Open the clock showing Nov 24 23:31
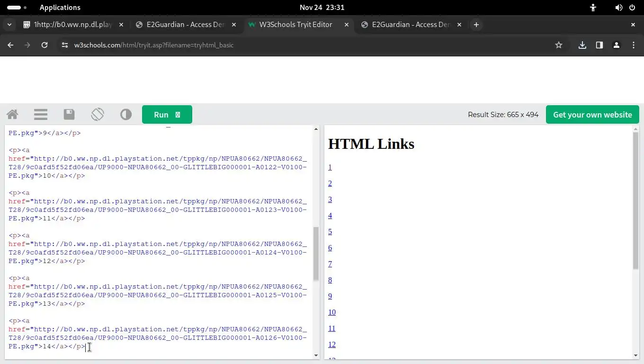Image resolution: width=644 pixels, height=364 pixels. click(322, 8)
